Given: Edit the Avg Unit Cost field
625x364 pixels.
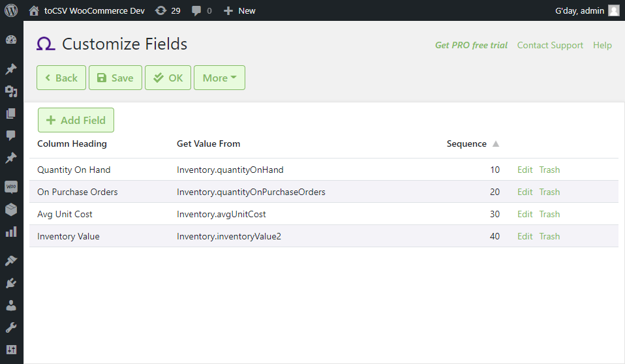Looking at the screenshot, I should click(525, 214).
